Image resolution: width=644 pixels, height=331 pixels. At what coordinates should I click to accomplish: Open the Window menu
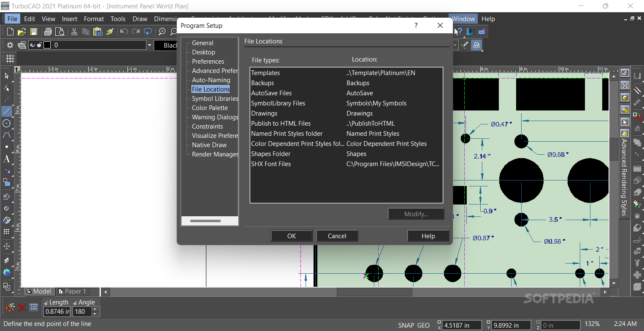point(463,19)
